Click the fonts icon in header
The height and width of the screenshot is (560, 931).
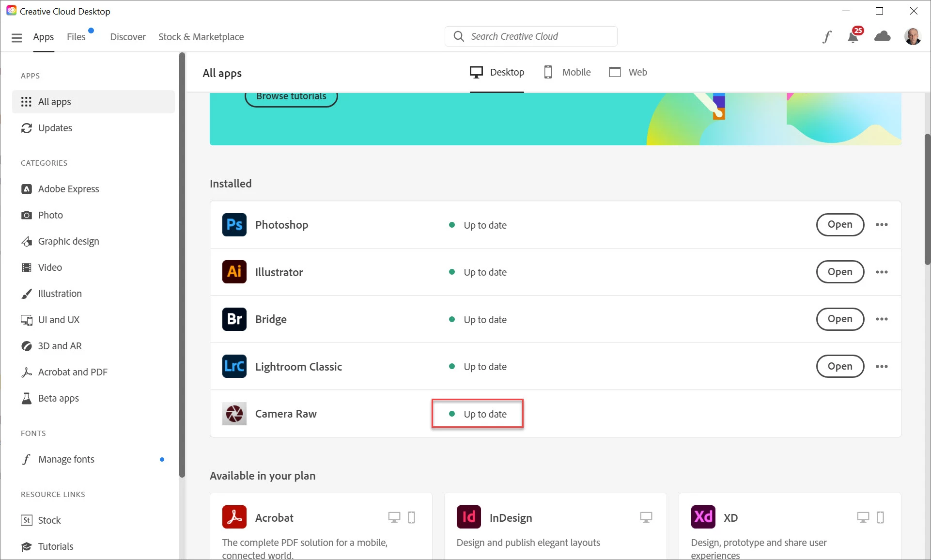(x=827, y=37)
